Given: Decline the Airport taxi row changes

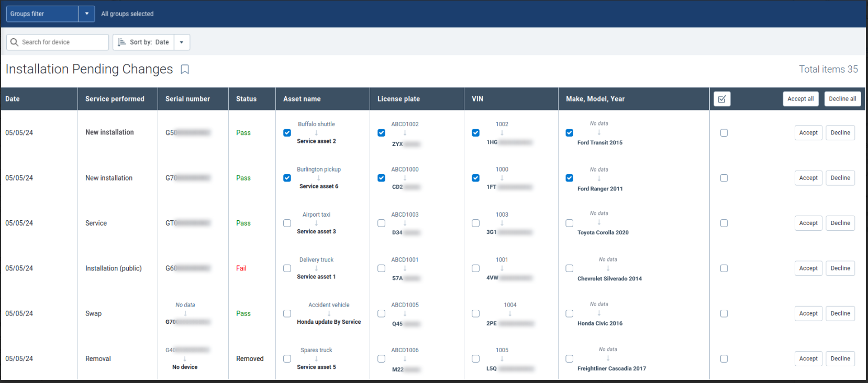Looking at the screenshot, I should (x=840, y=223).
